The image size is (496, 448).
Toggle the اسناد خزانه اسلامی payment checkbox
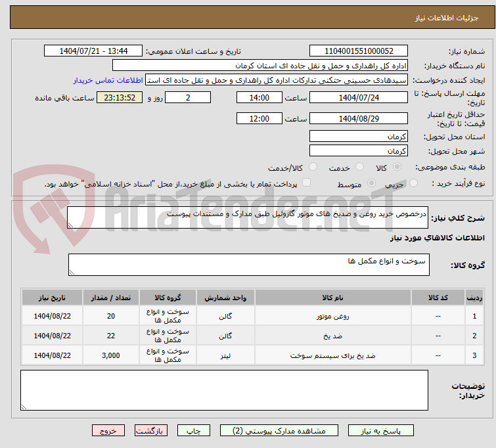coord(306,183)
